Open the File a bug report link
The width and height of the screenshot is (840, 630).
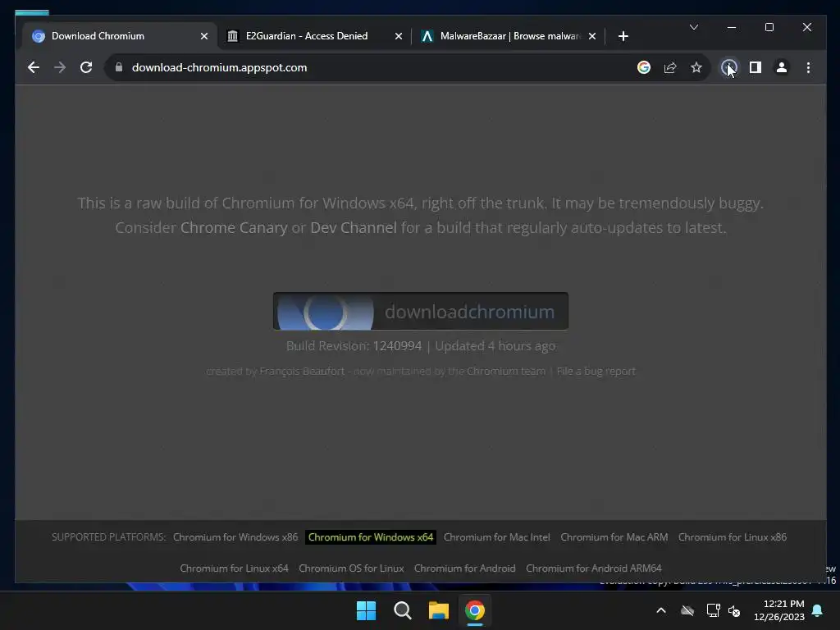click(596, 372)
